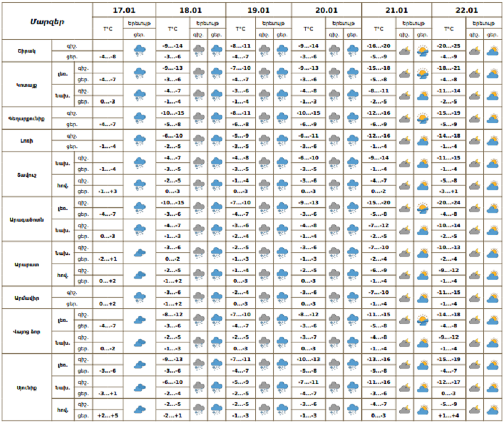This screenshot has height=423, width=504.
Task: Click Շիրակ's 21.01 daytime sun-and-snow icon
Action: [x=423, y=51]
